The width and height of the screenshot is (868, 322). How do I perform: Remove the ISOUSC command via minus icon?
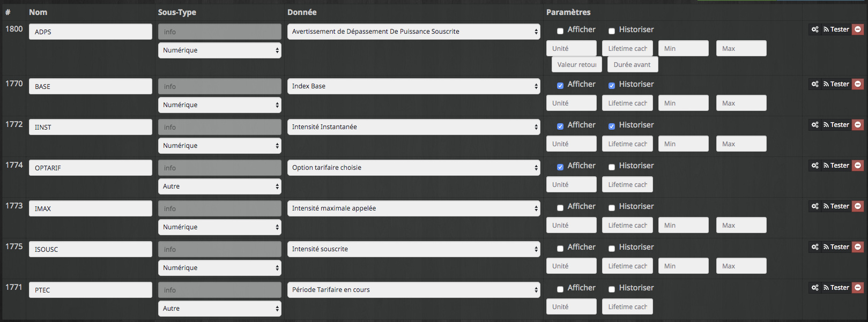click(x=858, y=247)
